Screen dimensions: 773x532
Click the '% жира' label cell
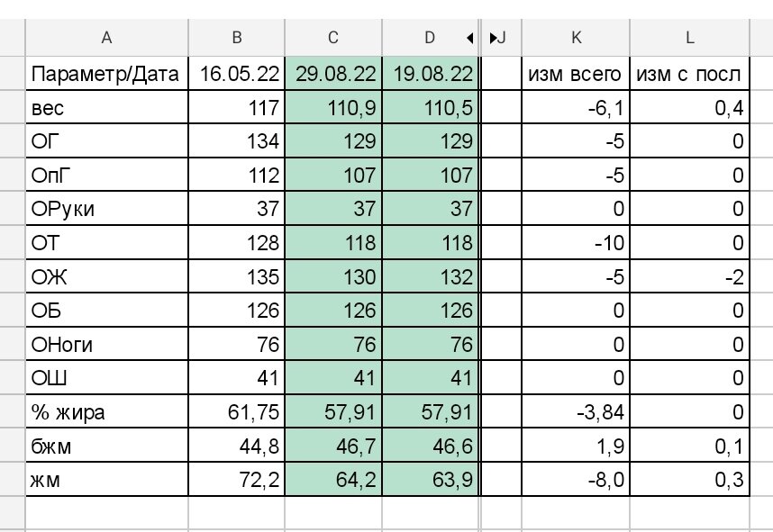click(x=106, y=411)
